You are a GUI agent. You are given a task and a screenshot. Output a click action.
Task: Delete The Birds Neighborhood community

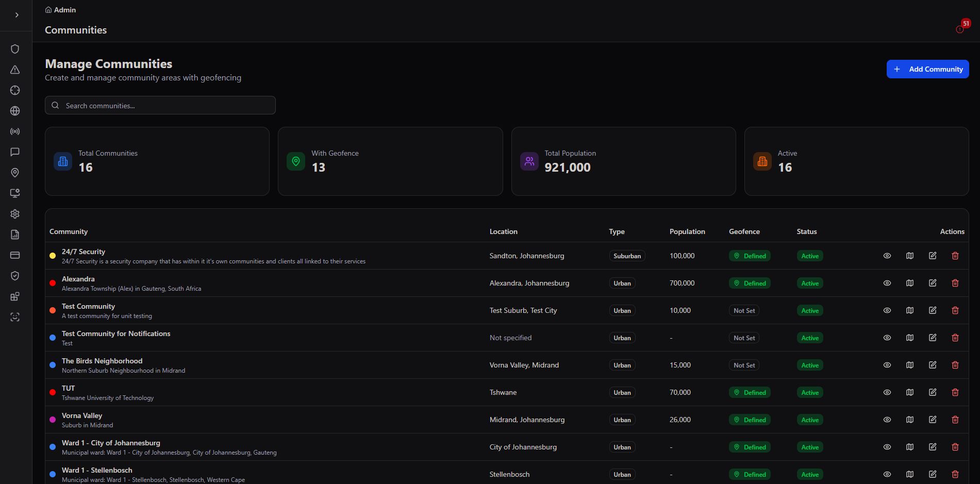coord(955,365)
